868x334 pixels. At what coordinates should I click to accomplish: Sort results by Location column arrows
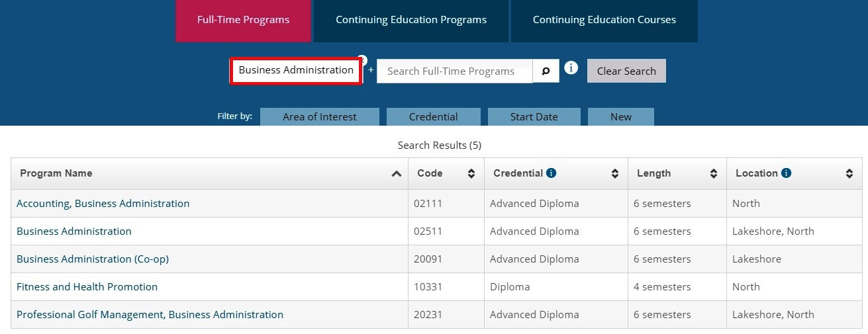click(849, 174)
